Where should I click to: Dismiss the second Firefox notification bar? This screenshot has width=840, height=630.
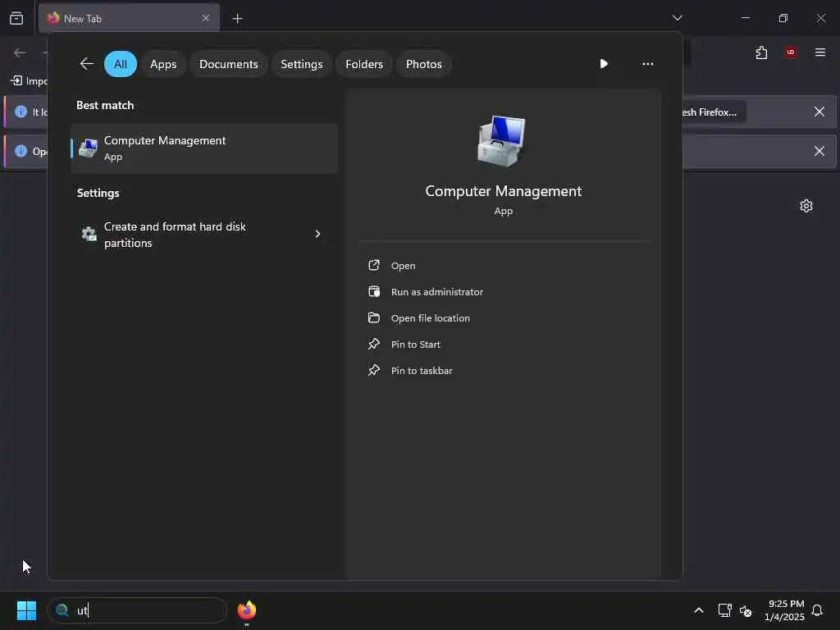(x=819, y=151)
